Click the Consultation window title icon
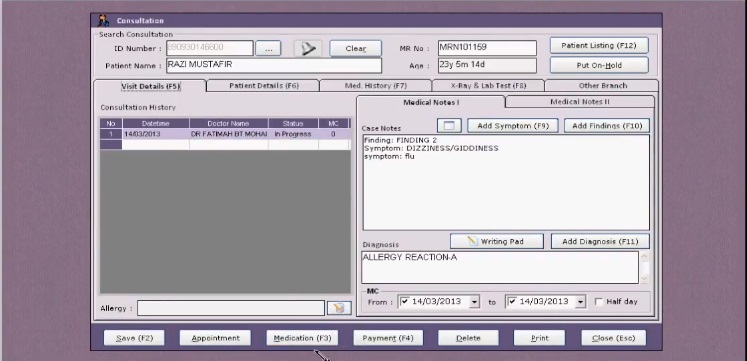 point(103,20)
